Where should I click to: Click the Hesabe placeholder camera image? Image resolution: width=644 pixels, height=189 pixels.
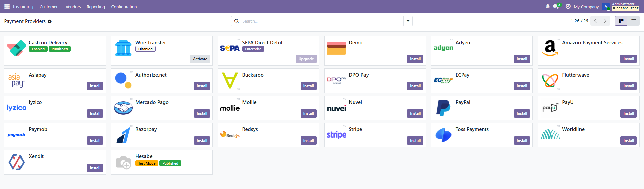tap(123, 162)
